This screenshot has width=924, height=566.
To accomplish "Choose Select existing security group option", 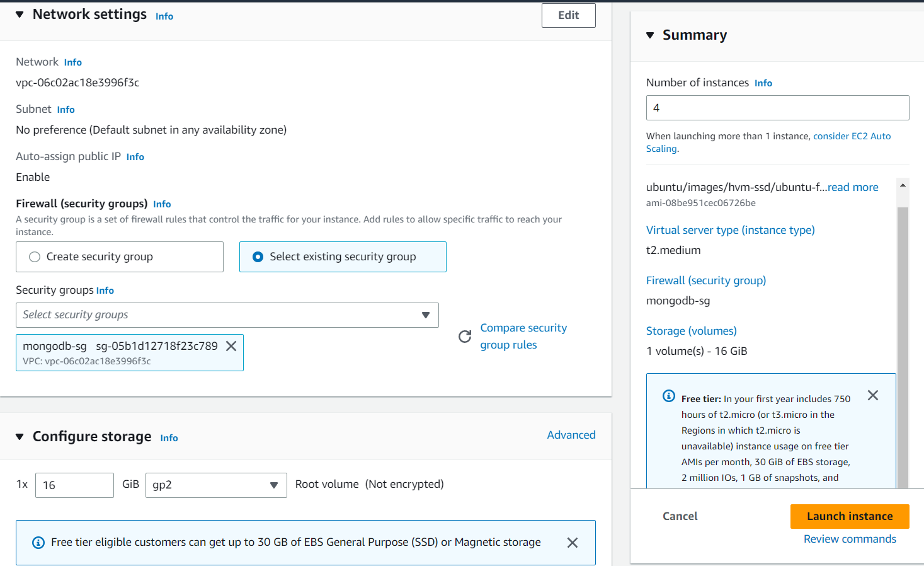I will click(258, 257).
